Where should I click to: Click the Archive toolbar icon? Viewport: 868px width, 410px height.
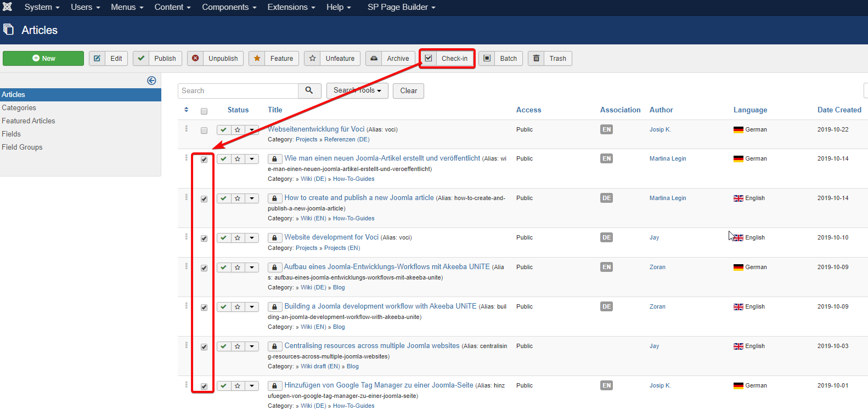(x=374, y=59)
